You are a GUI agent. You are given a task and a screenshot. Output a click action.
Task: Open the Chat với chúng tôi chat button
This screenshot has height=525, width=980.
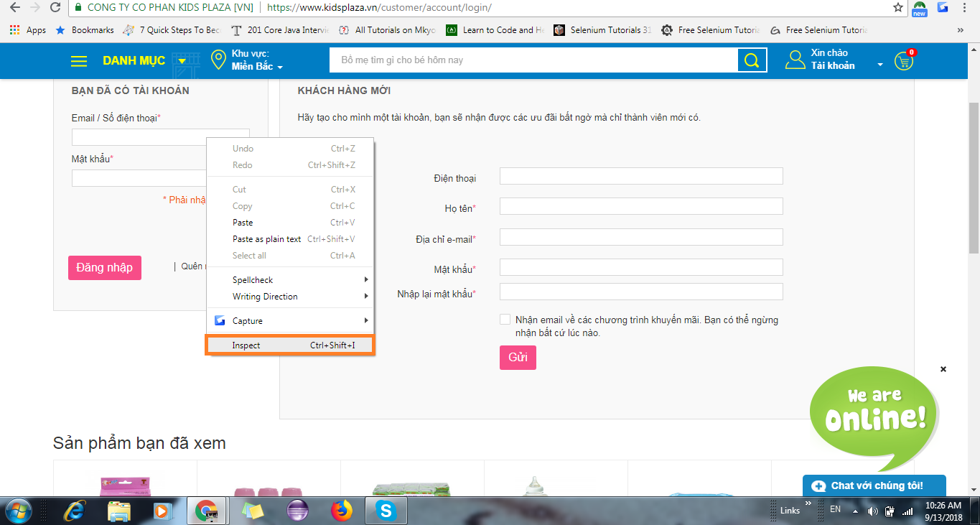(x=874, y=486)
